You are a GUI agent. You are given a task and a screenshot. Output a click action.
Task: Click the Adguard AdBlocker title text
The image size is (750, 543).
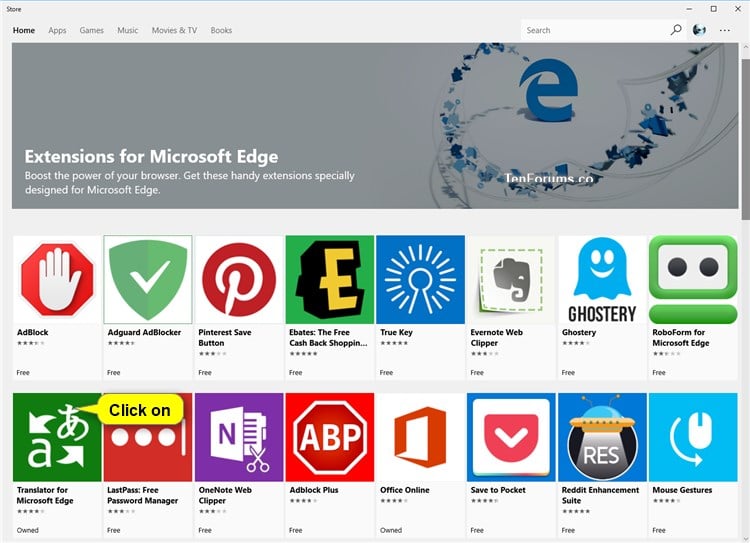point(144,332)
